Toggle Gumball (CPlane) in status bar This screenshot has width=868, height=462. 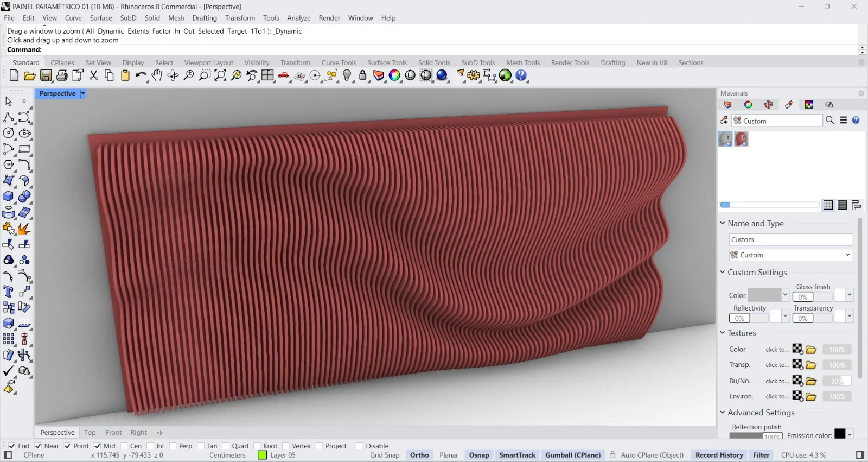[x=573, y=455]
